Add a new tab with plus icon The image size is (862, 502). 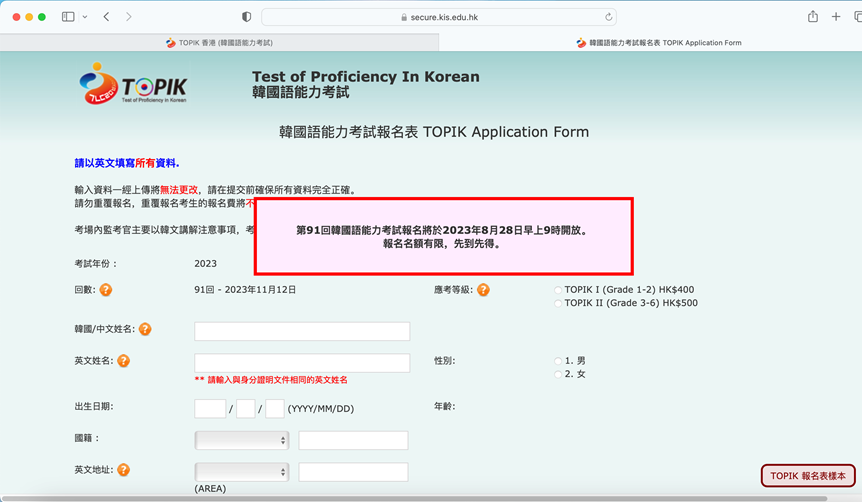[836, 17]
